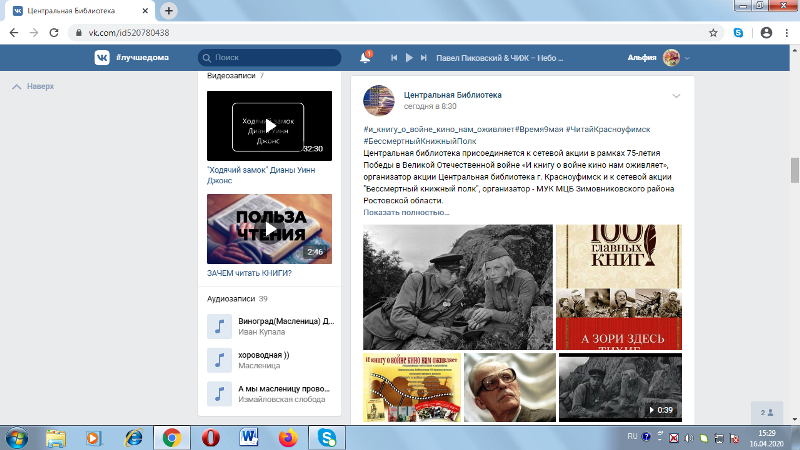Play Виноград(Масленица) audio track
Screen dimensions: 800x450
219,327
